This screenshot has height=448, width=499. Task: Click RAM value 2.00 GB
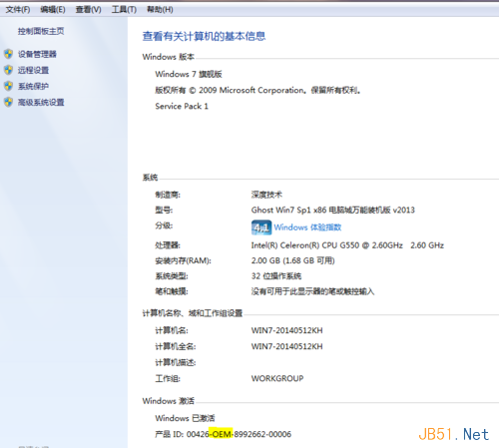292,260
